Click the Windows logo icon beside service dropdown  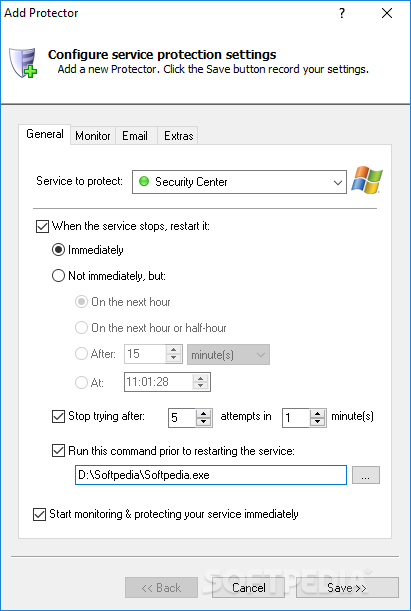coord(367,180)
